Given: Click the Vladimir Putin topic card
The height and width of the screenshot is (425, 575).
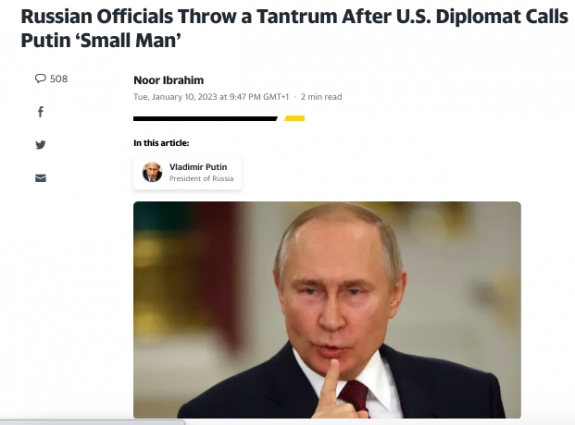Looking at the screenshot, I should pos(187,172).
